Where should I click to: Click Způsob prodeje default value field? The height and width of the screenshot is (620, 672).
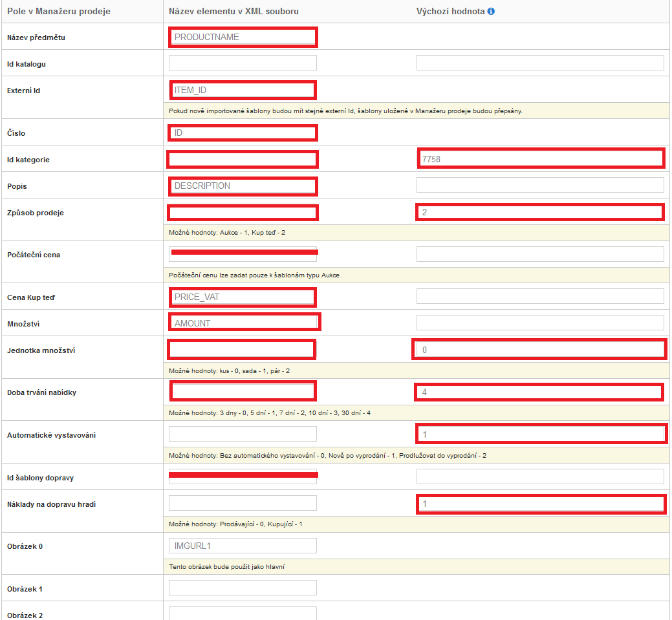pos(539,212)
